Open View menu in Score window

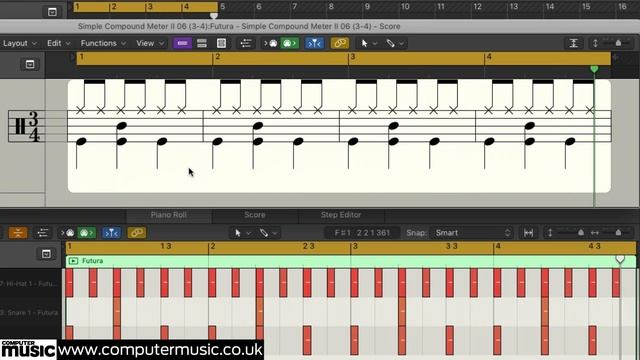pos(150,43)
